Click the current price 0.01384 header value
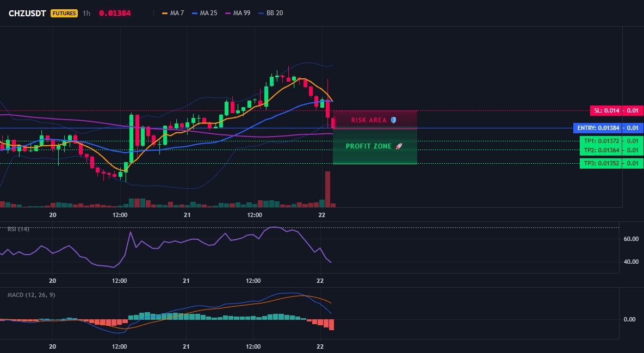The height and width of the screenshot is (353, 644). (115, 13)
